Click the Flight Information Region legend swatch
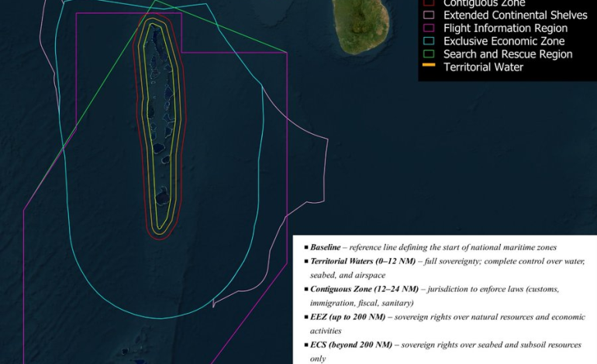The image size is (597, 364). click(429, 28)
